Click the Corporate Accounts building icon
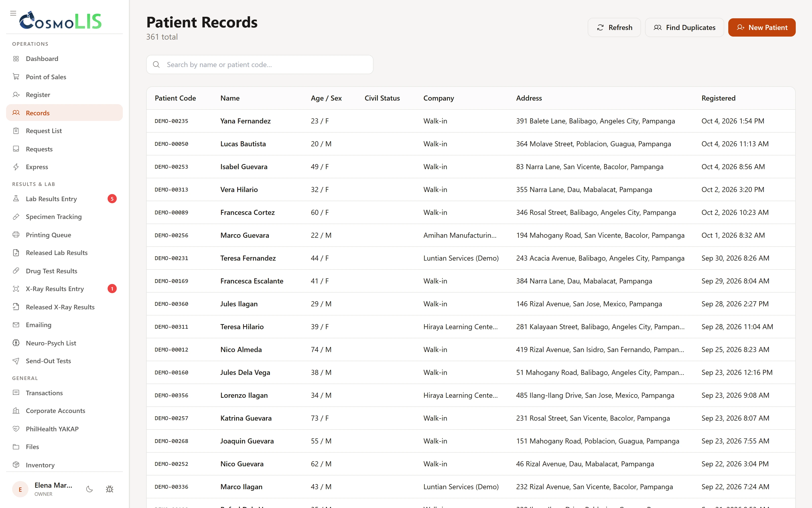This screenshot has width=812, height=508. tap(16, 410)
